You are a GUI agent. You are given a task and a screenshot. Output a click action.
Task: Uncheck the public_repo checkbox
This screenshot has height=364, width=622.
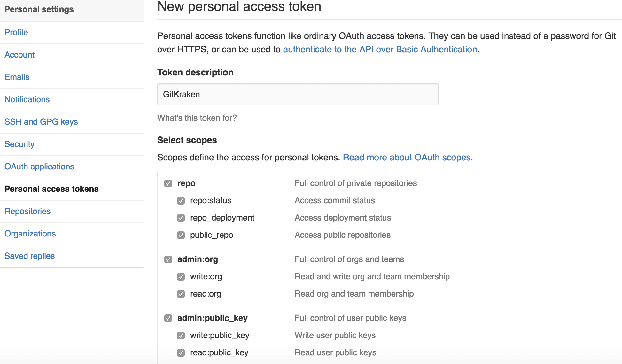[x=181, y=235]
